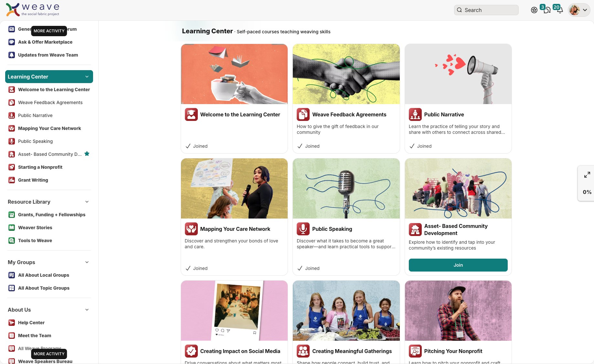Collapse the Resource Library section chevron
The image size is (594, 364).
87,202
